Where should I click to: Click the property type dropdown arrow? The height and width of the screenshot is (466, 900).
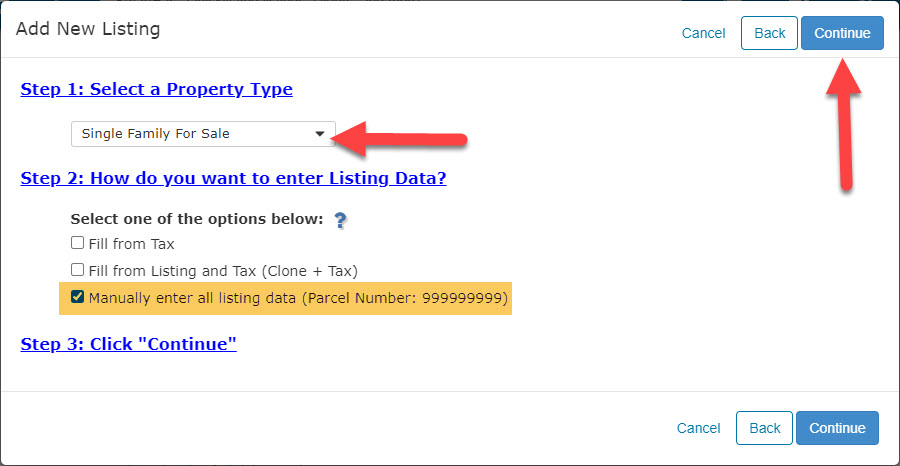pos(320,134)
